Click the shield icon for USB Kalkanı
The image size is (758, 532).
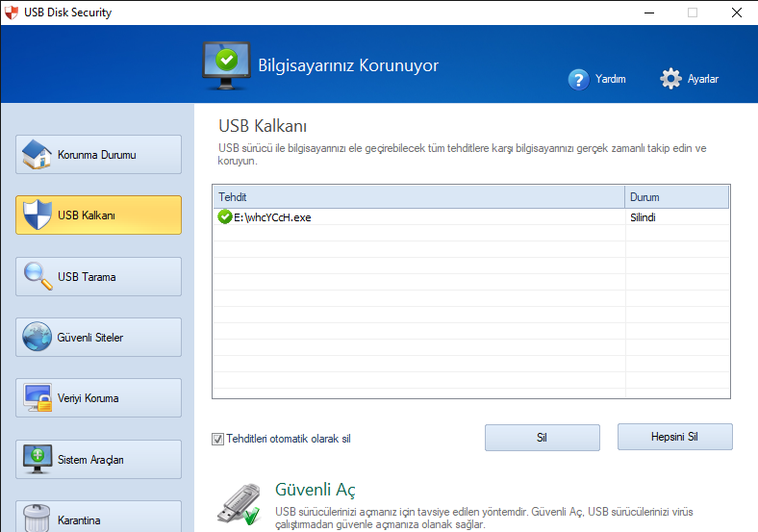coord(38,215)
